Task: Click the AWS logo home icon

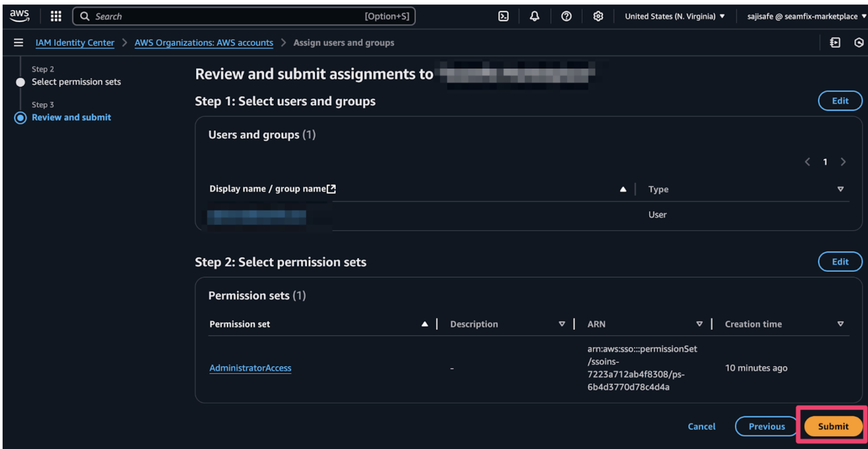Action: click(x=19, y=16)
